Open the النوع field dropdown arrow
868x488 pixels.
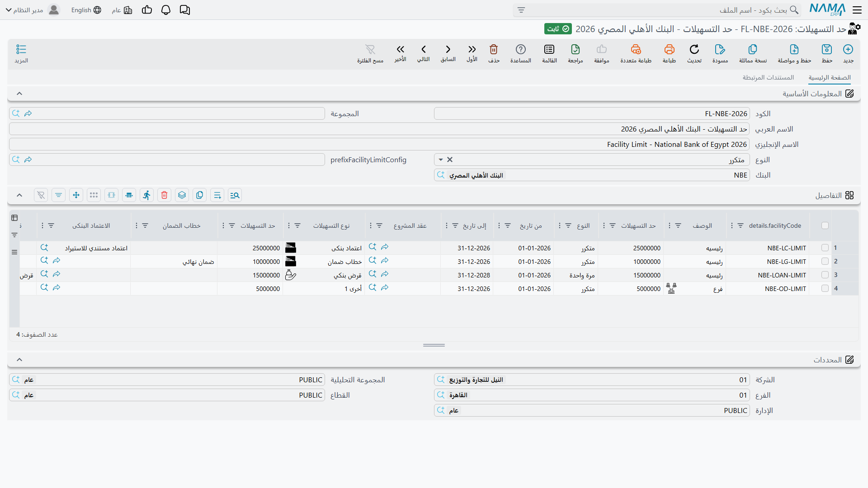tap(441, 160)
